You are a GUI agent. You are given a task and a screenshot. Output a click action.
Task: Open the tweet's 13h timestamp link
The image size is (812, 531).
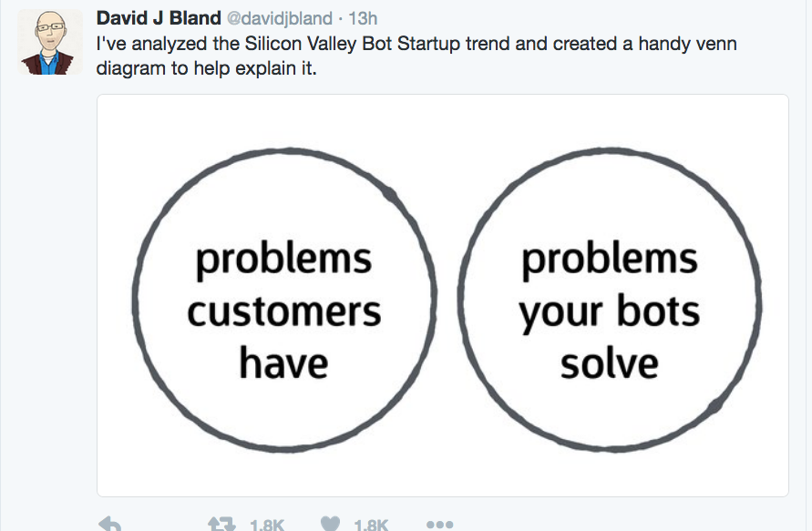[x=365, y=18]
